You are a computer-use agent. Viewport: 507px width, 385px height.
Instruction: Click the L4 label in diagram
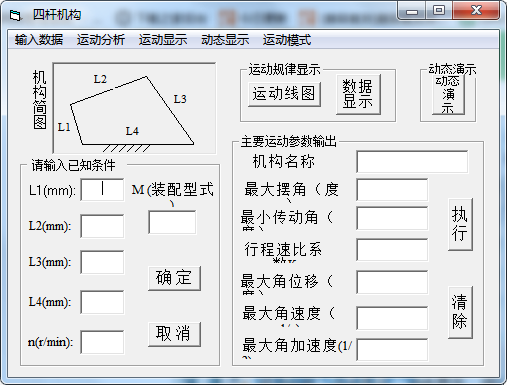coord(132,131)
